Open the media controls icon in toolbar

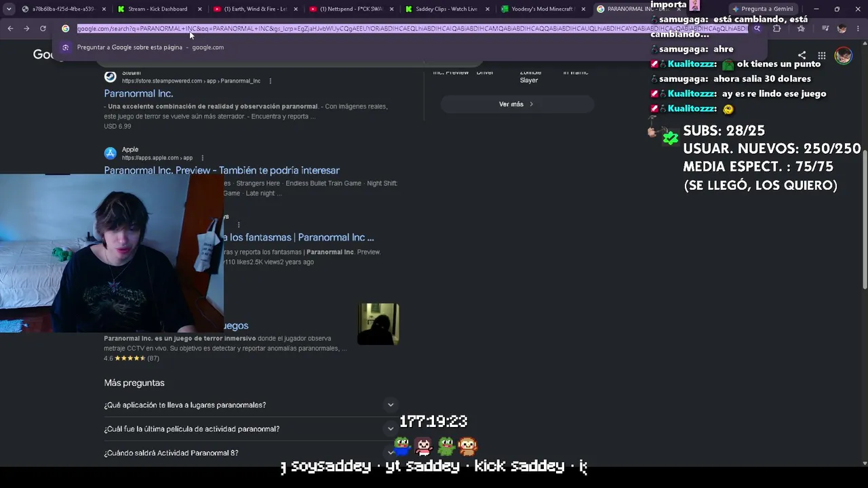(x=825, y=28)
